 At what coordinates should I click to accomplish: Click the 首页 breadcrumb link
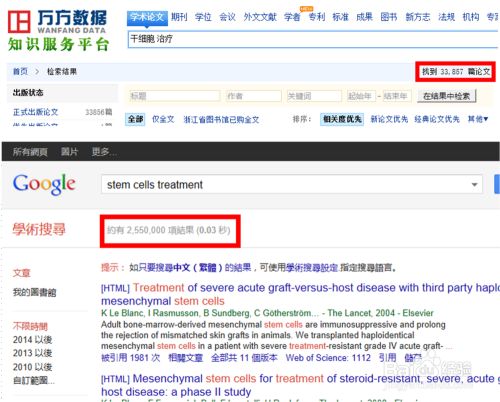click(20, 71)
